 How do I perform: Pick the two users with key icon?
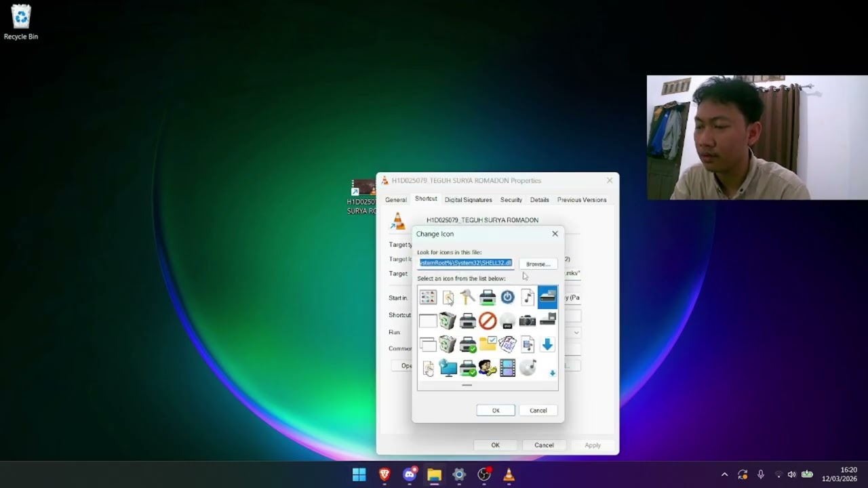488,368
